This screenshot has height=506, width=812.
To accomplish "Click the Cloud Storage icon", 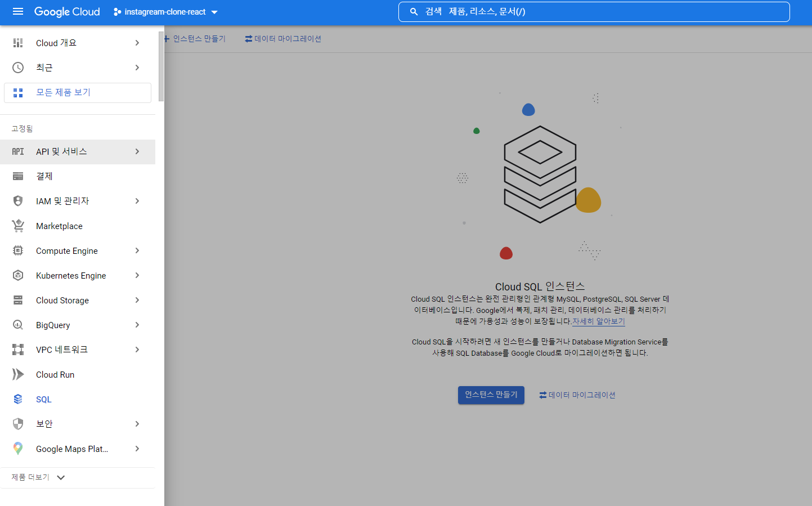I will pyautogui.click(x=18, y=300).
